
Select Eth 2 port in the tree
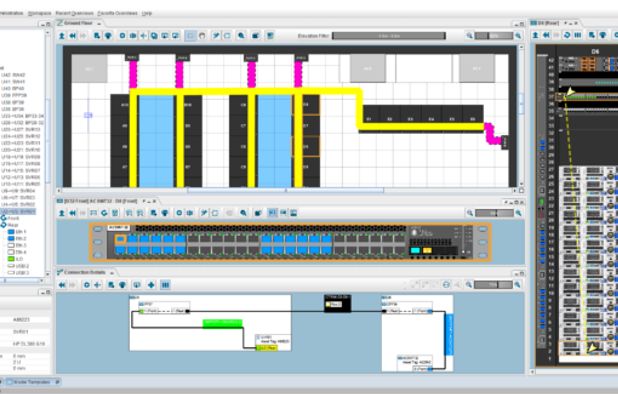pos(17,238)
